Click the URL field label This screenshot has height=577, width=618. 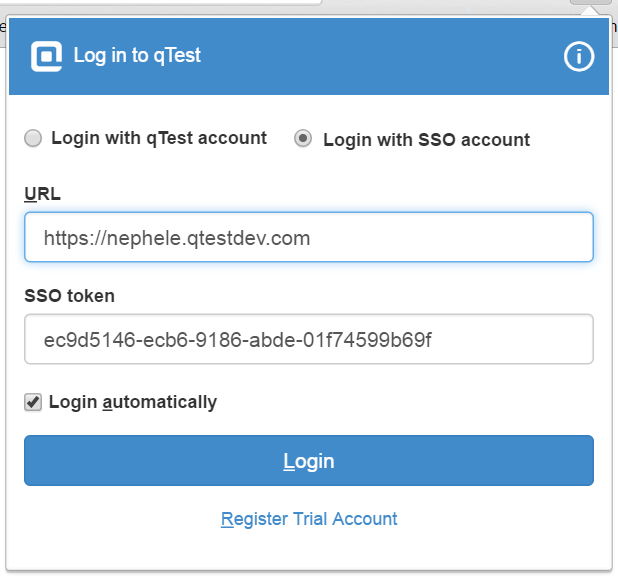coord(43,194)
